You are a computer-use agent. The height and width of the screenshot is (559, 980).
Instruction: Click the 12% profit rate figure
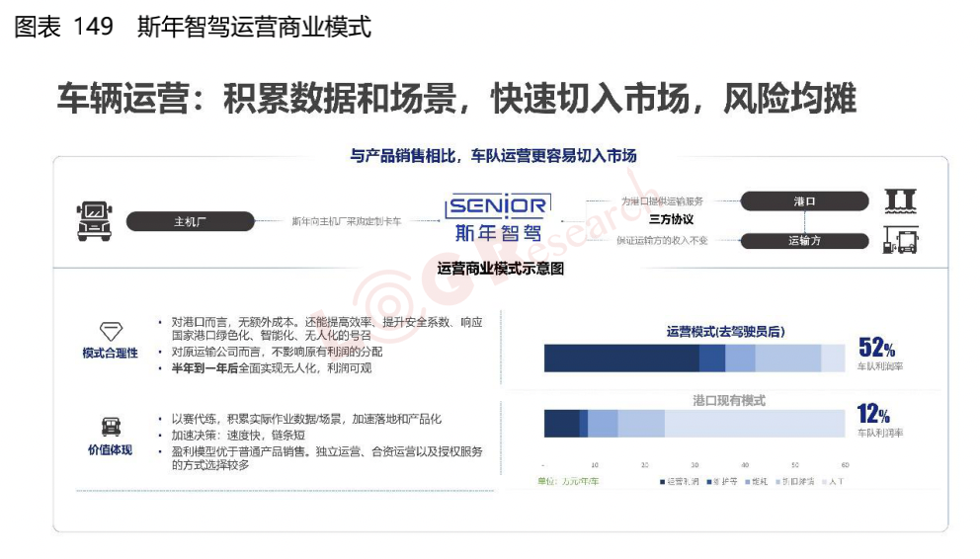click(873, 414)
